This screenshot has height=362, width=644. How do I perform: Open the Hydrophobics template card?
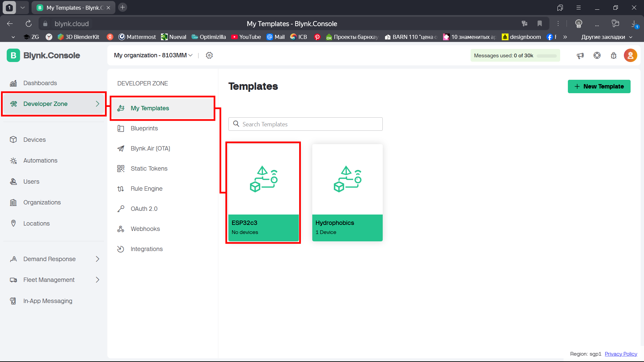(x=347, y=193)
